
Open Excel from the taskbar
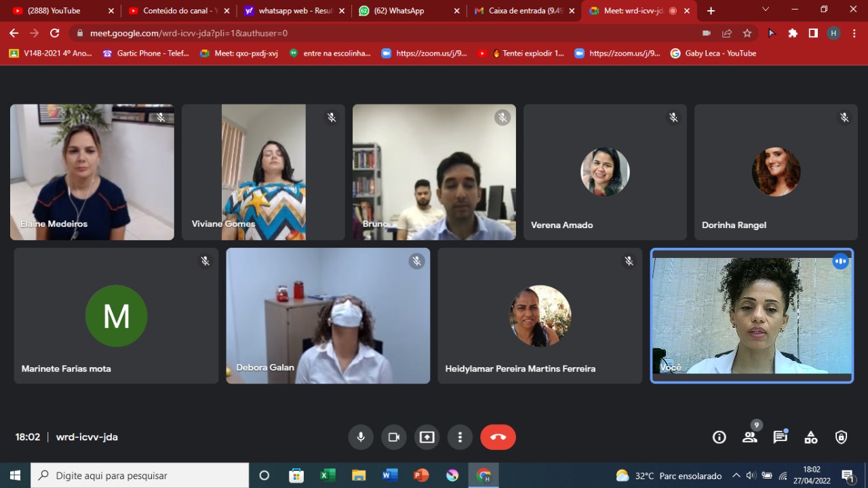click(x=328, y=476)
